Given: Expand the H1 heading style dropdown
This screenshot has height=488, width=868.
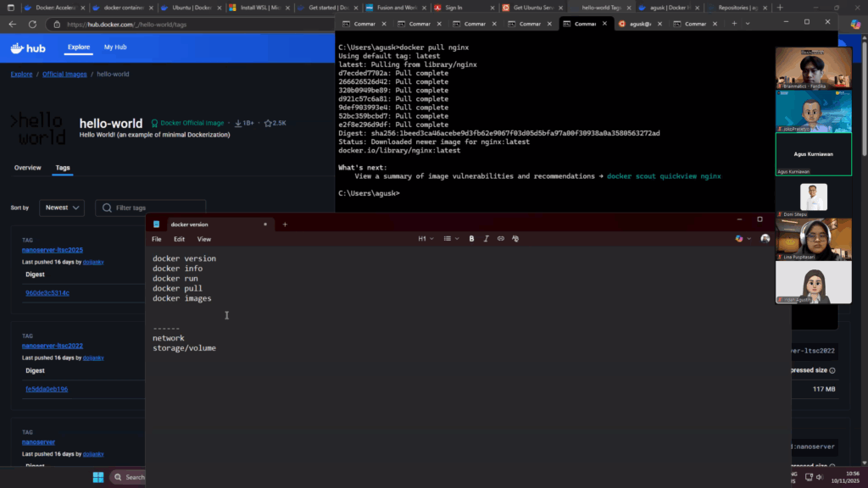Looking at the screenshot, I should pos(425,239).
